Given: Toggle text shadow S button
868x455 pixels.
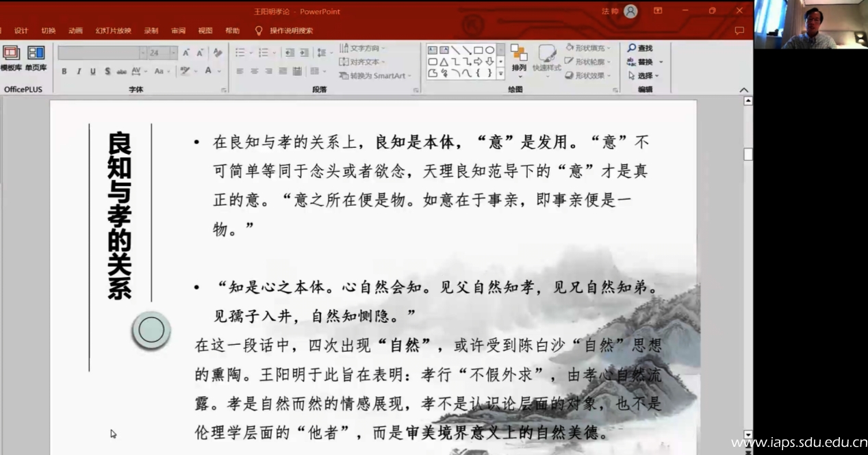Looking at the screenshot, I should click(107, 71).
